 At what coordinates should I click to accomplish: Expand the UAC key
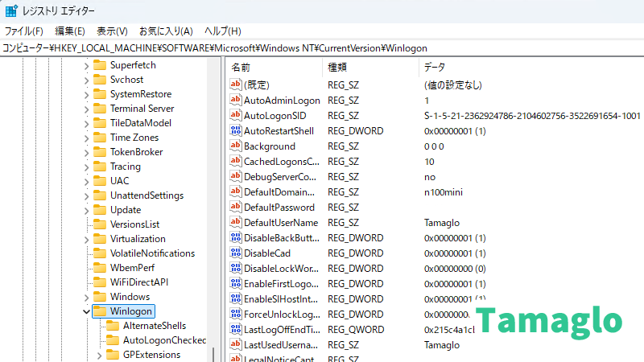86,182
